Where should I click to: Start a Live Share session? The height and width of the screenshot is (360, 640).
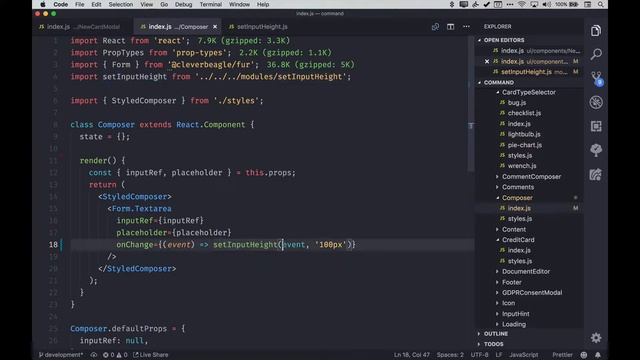coord(151,355)
